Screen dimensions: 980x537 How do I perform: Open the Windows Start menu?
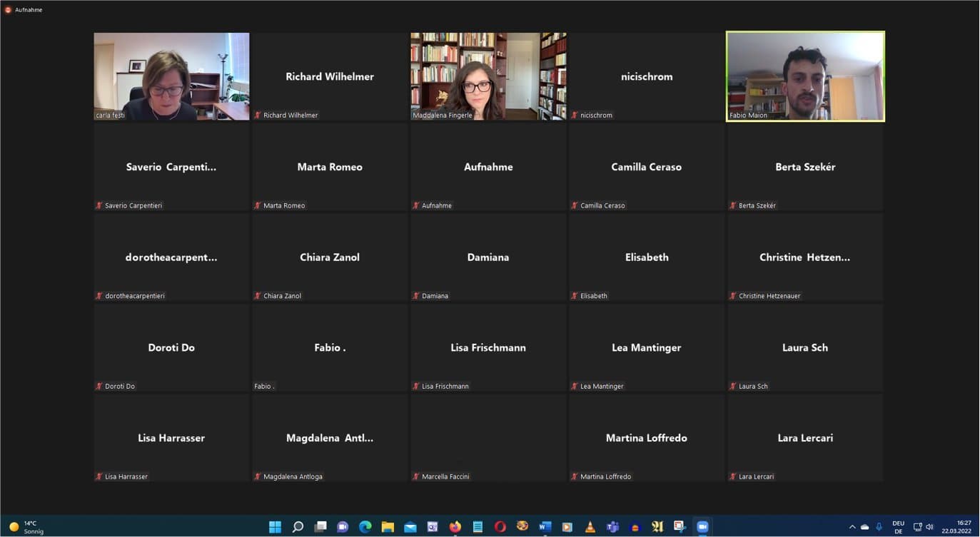[275, 527]
